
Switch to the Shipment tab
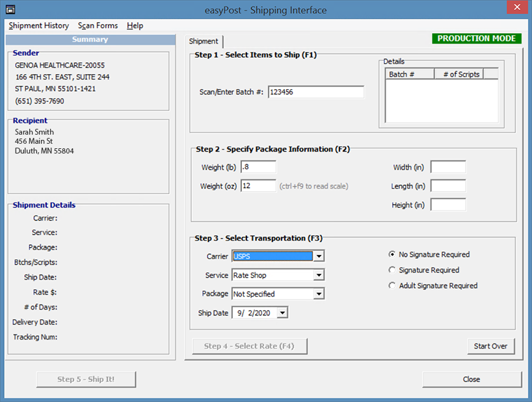tap(204, 41)
